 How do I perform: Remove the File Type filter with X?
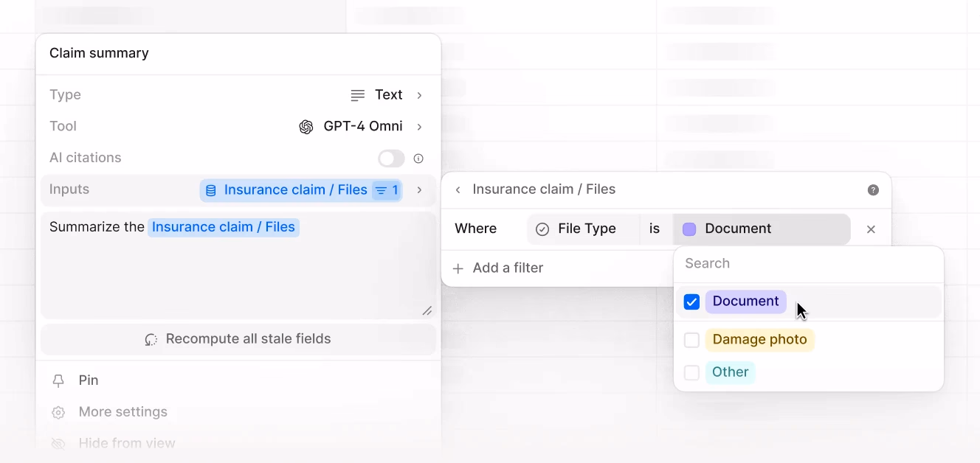[871, 229]
